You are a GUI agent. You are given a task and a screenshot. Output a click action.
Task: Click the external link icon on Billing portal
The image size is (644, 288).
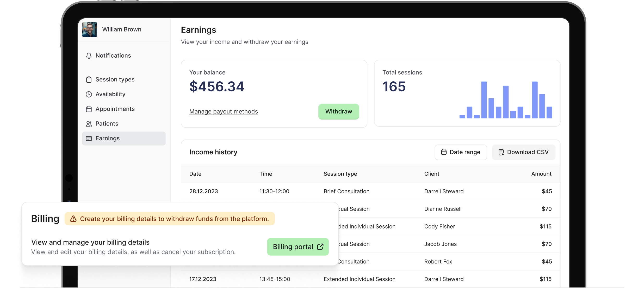(320, 247)
